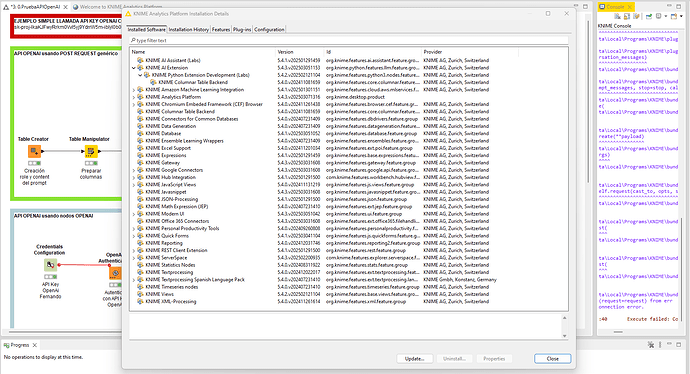The width and height of the screenshot is (690, 374).
Task: Select the Credentials Configuration node icon
Action: click(x=50, y=265)
